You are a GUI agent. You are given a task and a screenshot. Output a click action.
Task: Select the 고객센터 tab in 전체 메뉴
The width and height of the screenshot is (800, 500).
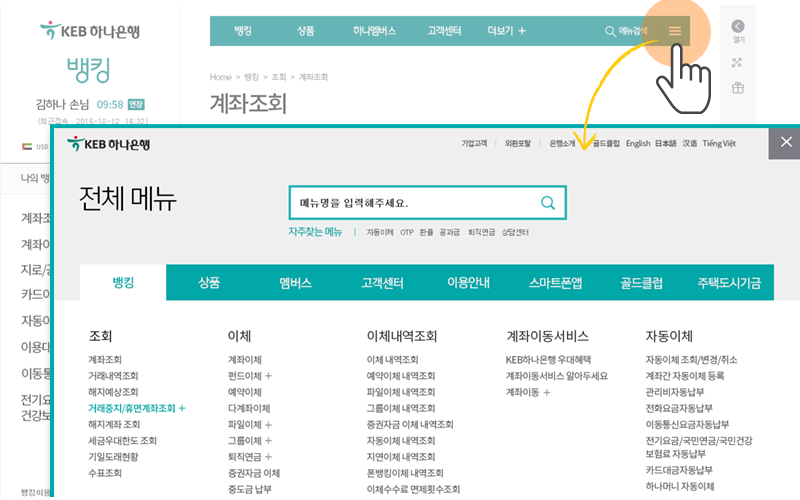pos(382,283)
